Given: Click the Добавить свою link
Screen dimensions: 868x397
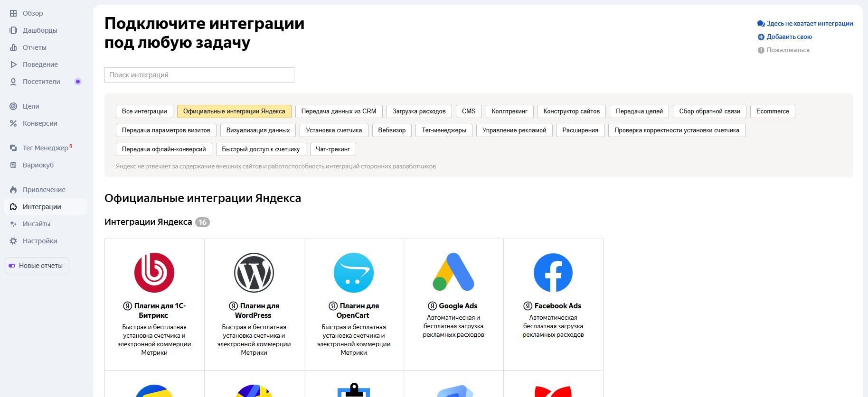Looking at the screenshot, I should click(789, 37).
